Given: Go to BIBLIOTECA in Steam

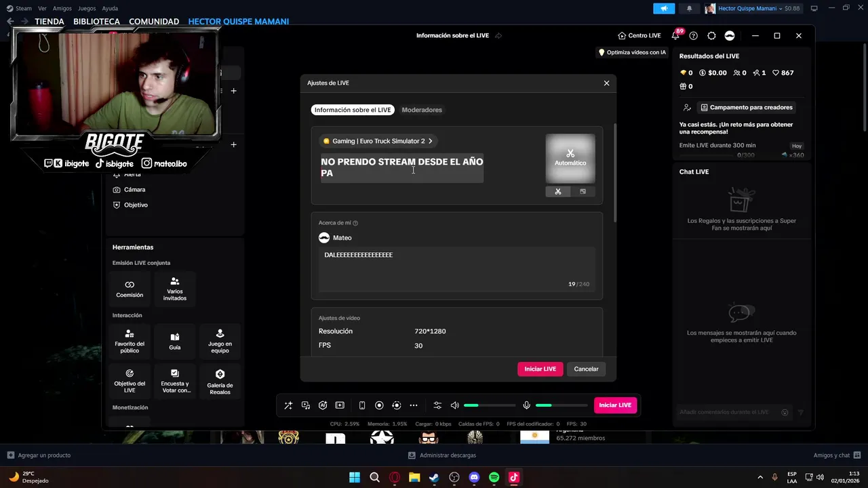Looking at the screenshot, I should coord(97,22).
